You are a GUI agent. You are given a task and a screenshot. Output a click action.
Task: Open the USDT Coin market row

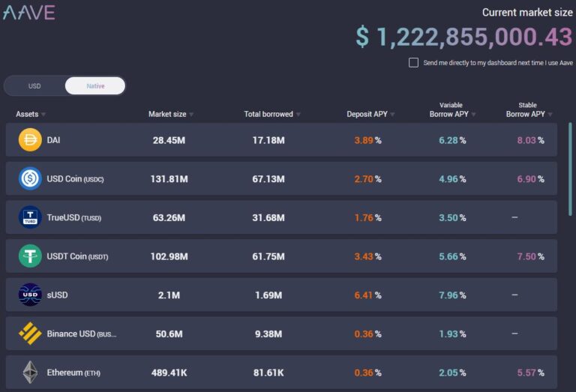point(281,256)
